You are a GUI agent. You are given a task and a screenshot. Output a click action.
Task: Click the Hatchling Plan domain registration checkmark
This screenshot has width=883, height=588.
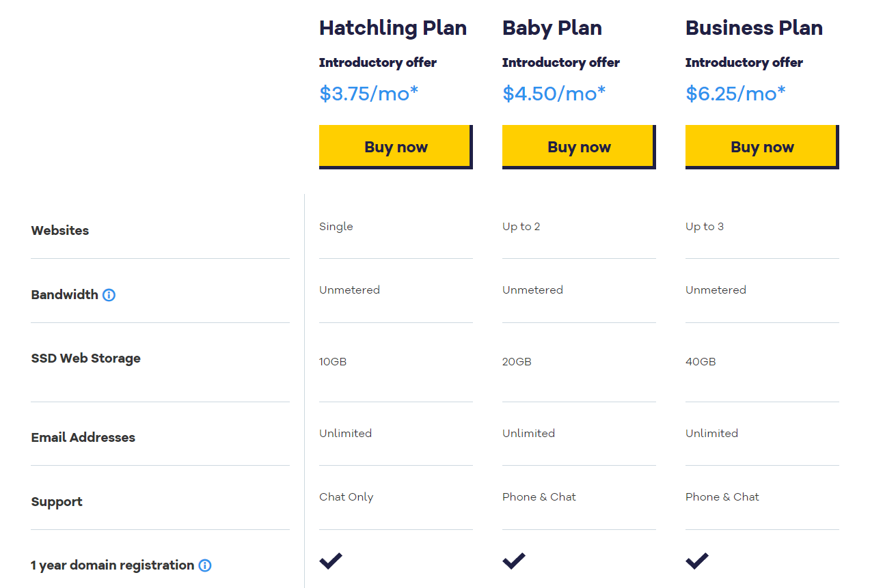(x=331, y=560)
